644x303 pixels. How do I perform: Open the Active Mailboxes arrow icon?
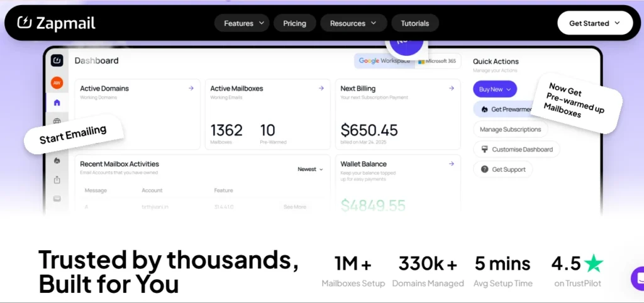321,88
